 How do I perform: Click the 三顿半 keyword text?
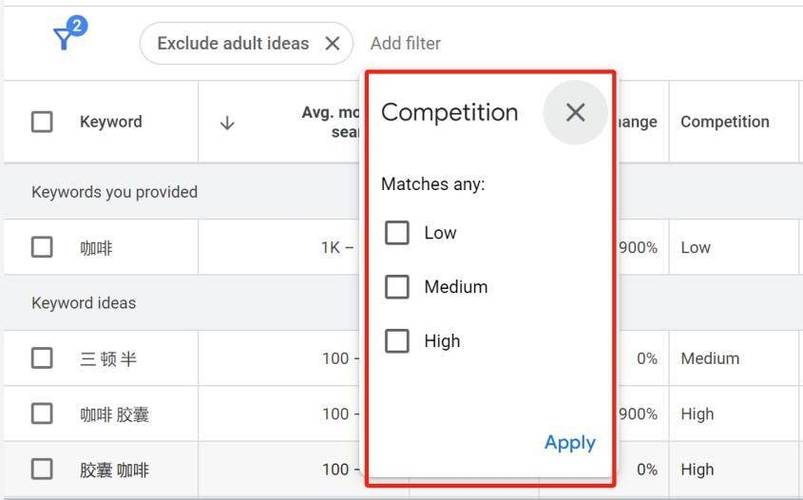108,359
